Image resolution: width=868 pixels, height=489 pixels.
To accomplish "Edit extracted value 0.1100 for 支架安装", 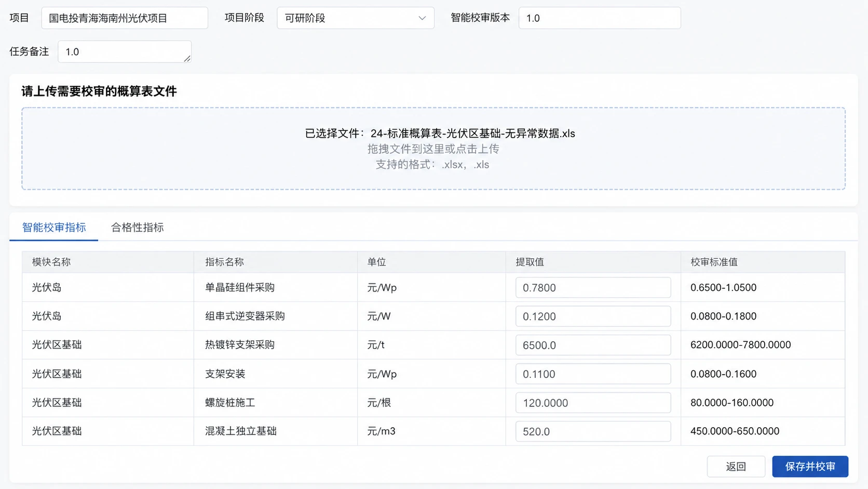I will click(x=593, y=374).
